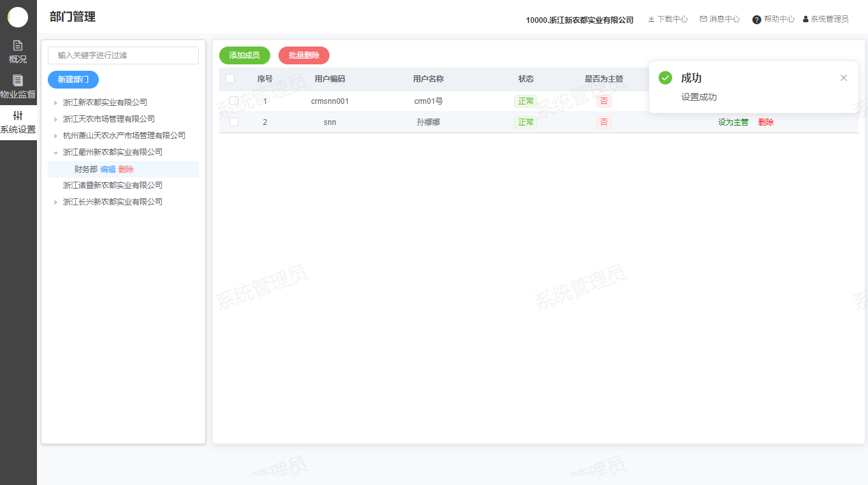The height and width of the screenshot is (485, 868).
Task: Click the 设置成功 notification message
Action: pos(699,98)
